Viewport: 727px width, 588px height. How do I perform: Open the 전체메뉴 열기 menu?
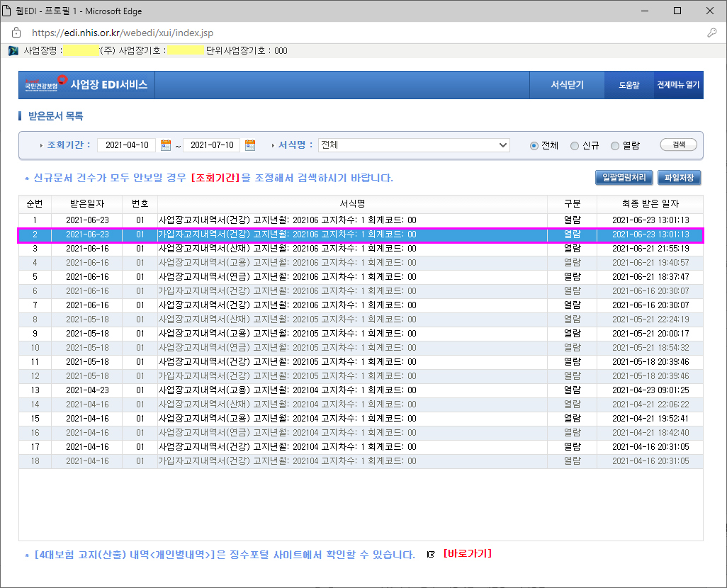click(x=678, y=85)
